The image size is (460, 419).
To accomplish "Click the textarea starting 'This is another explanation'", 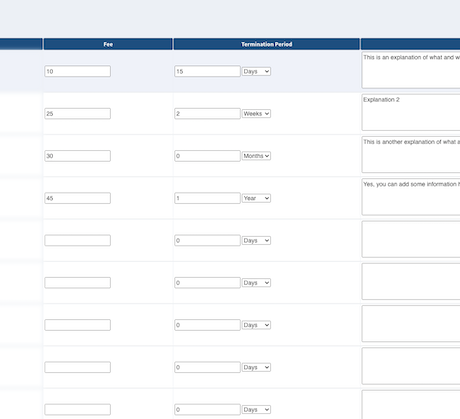I will point(411,155).
